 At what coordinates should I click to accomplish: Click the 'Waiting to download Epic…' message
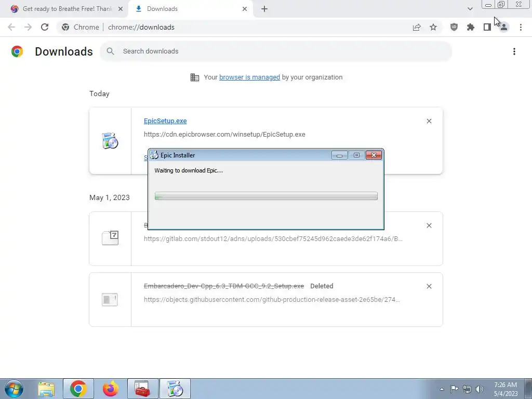coord(189,170)
